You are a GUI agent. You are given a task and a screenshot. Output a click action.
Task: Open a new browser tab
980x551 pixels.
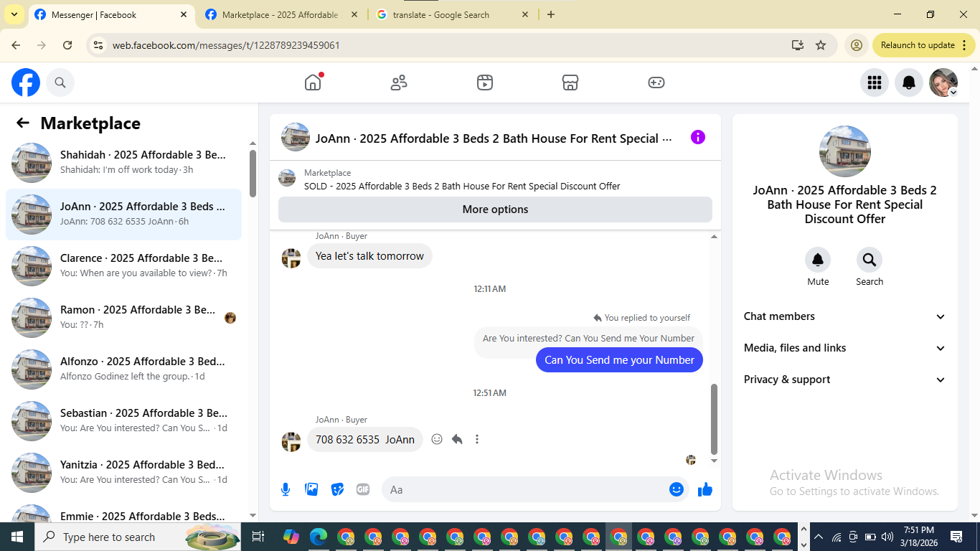551,14
